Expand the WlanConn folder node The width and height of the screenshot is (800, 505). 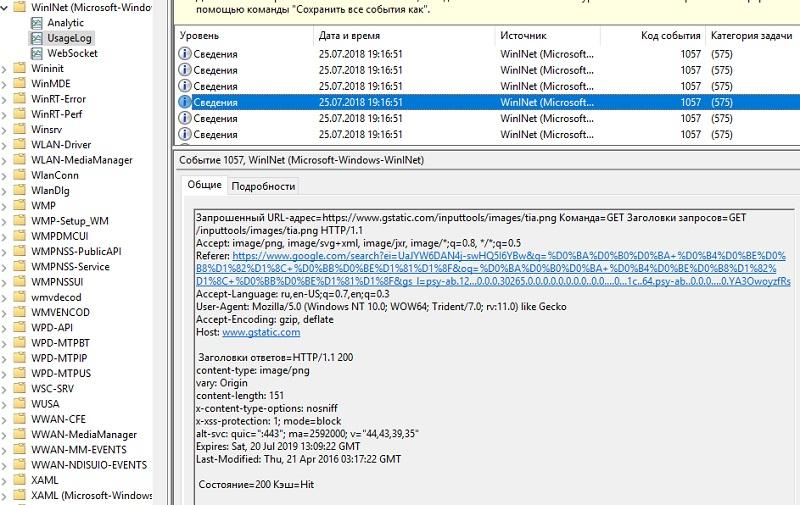(x=4, y=176)
